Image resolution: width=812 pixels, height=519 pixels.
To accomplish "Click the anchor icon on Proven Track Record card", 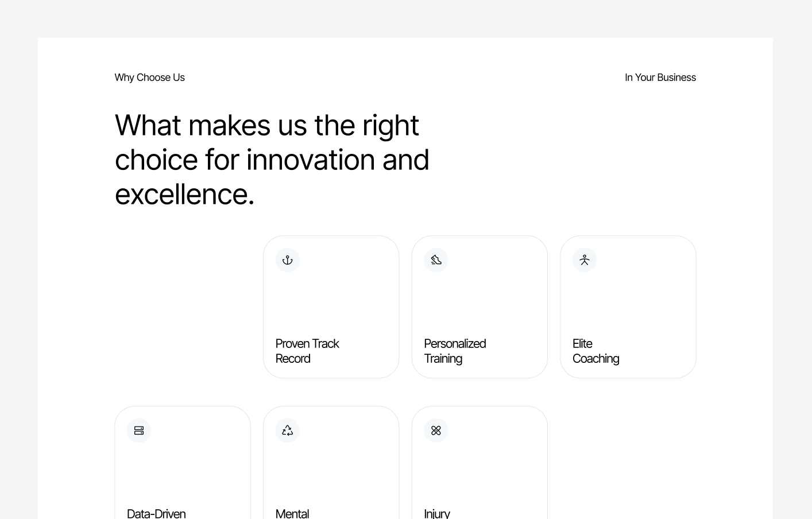I will (x=287, y=259).
